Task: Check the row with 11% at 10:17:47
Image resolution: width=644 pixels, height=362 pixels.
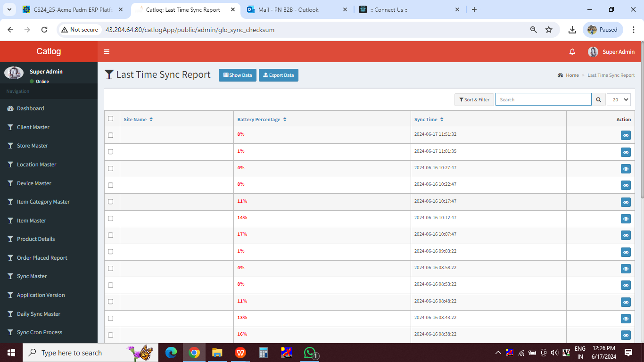Action: (111, 202)
